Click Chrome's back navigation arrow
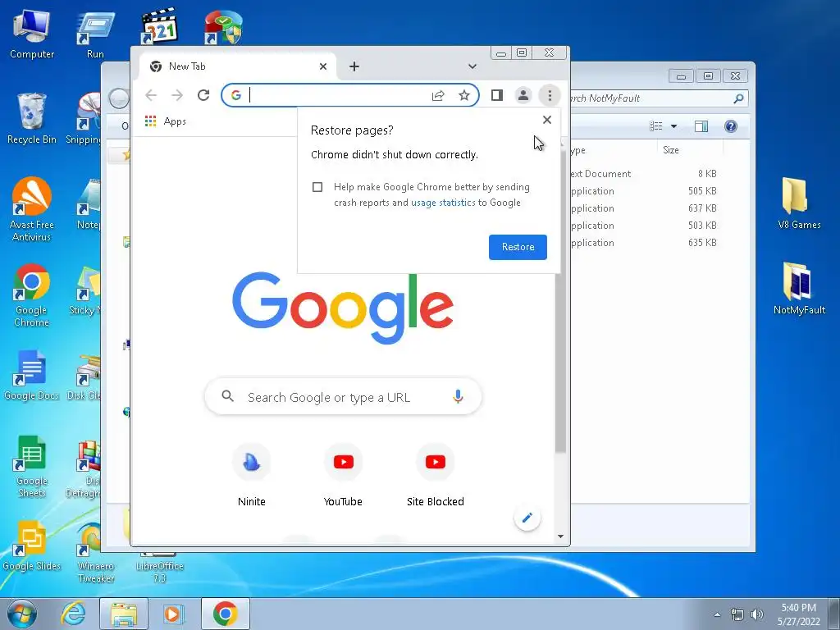 pos(151,95)
